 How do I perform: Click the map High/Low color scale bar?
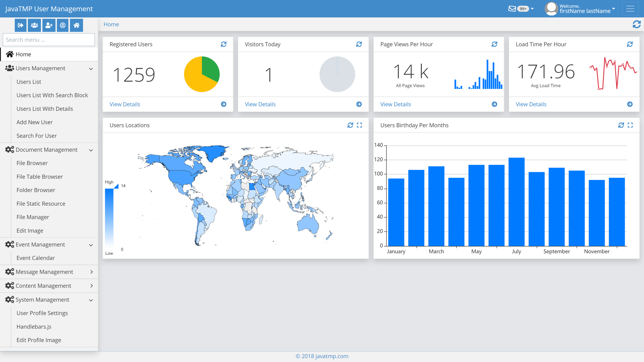point(109,217)
